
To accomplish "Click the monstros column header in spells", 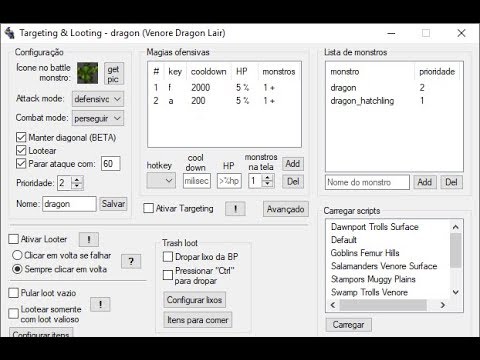I will point(279,71).
